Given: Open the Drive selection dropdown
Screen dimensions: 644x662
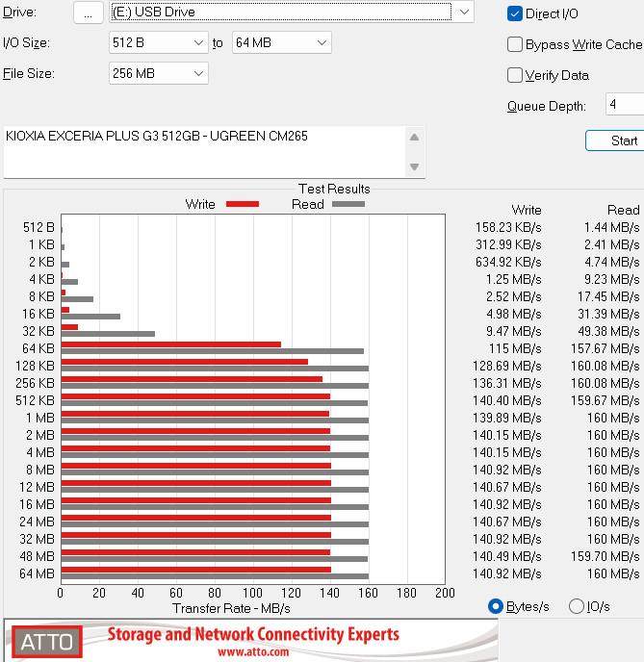Looking at the screenshot, I should click(x=464, y=13).
